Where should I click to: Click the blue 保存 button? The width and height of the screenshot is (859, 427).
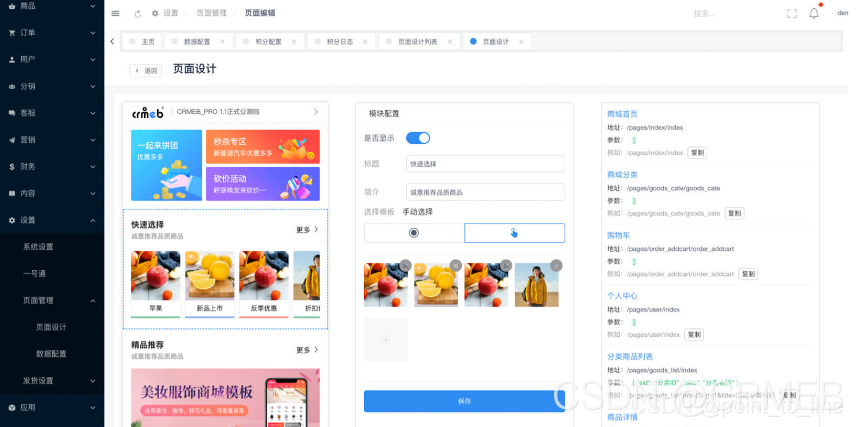(x=464, y=401)
